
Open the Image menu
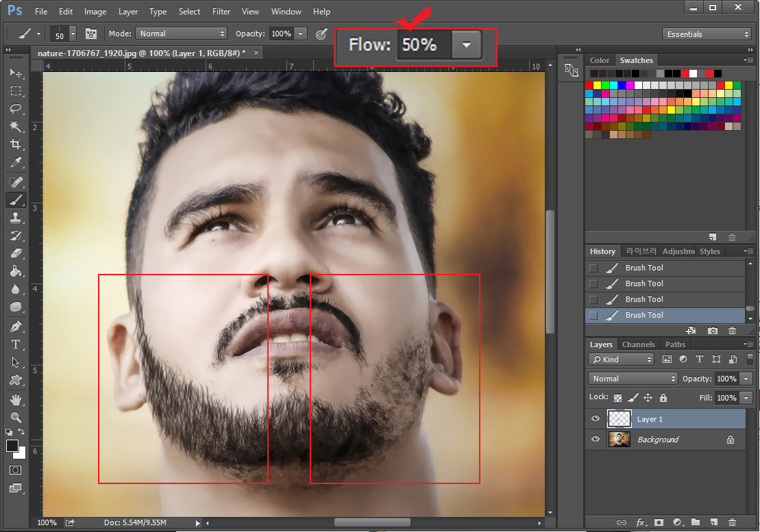pyautogui.click(x=95, y=12)
